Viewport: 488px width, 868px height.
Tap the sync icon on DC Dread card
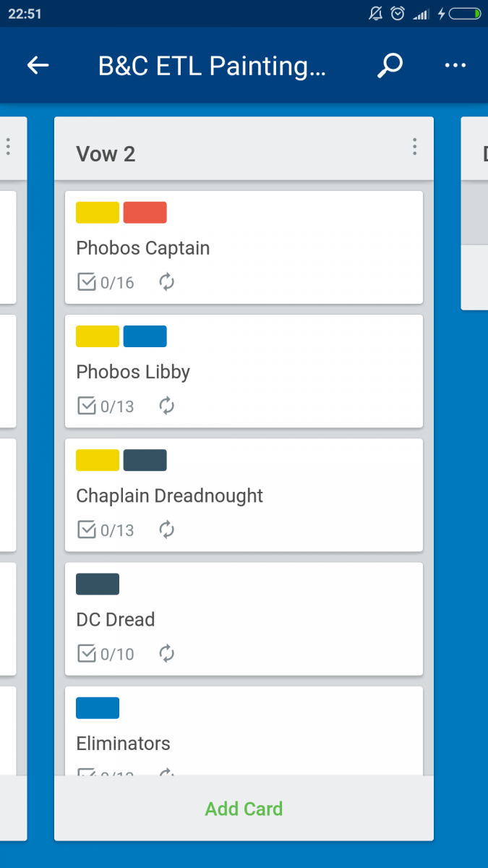click(x=167, y=654)
